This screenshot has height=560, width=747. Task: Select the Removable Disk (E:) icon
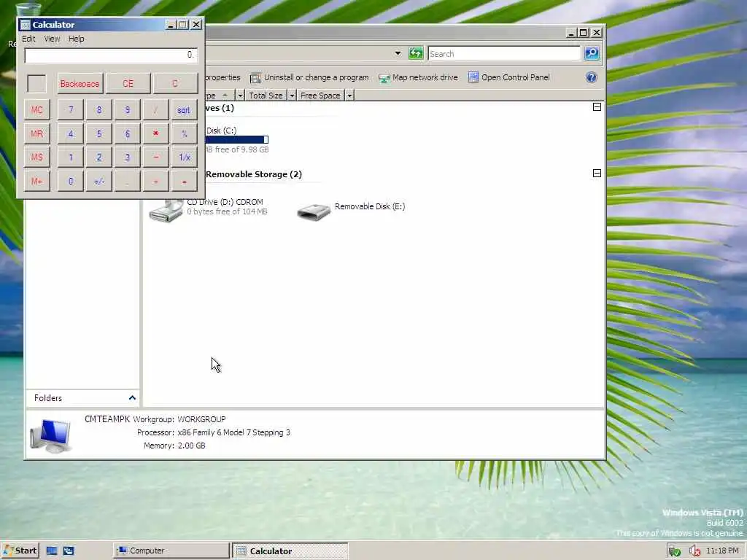[314, 211]
